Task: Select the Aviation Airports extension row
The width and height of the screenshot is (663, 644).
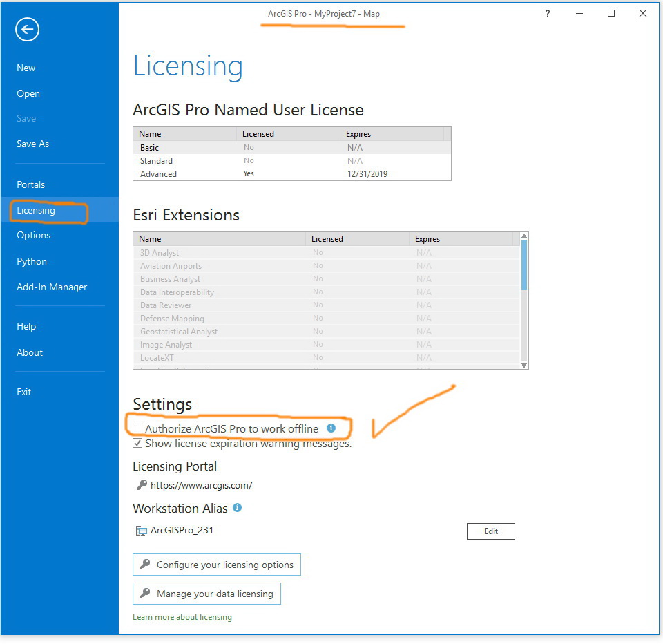Action: 327,266
